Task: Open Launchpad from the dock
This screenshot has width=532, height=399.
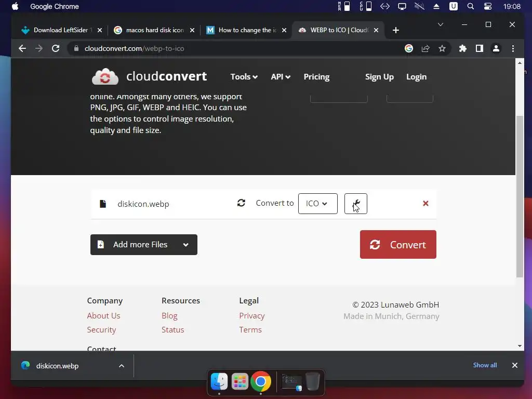Action: pos(240,381)
